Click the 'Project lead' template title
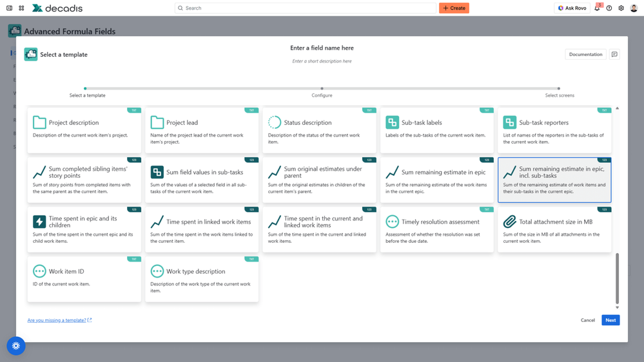The image size is (644, 362). coord(182,122)
